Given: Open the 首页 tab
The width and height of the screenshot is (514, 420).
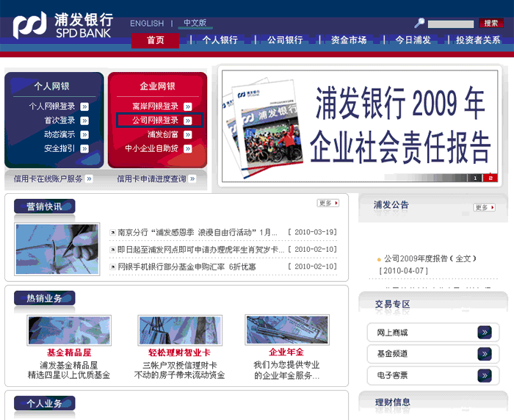Looking at the screenshot, I should (x=156, y=40).
